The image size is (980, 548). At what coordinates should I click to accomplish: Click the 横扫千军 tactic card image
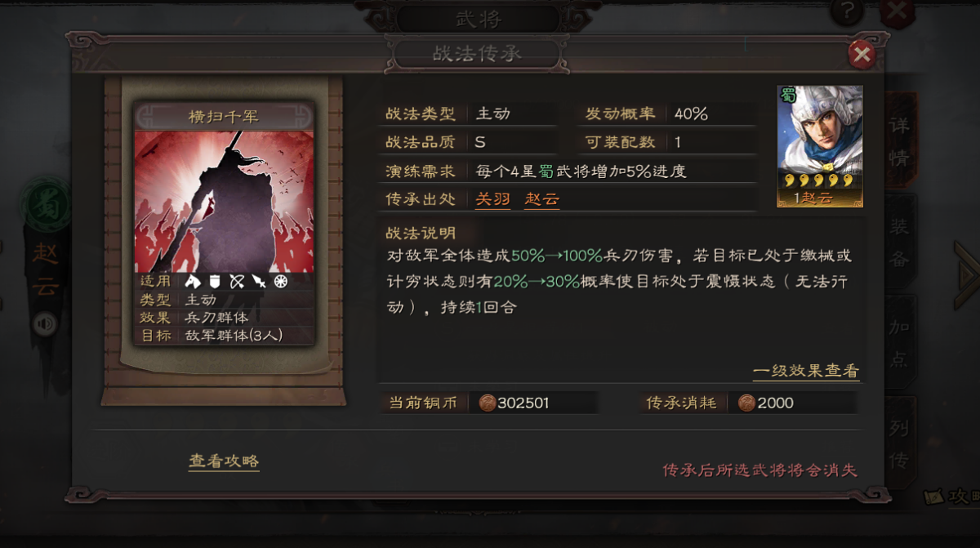pyautogui.click(x=224, y=202)
